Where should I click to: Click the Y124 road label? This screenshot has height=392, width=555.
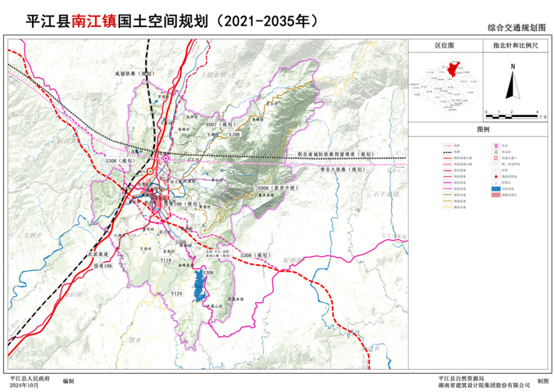177,293
